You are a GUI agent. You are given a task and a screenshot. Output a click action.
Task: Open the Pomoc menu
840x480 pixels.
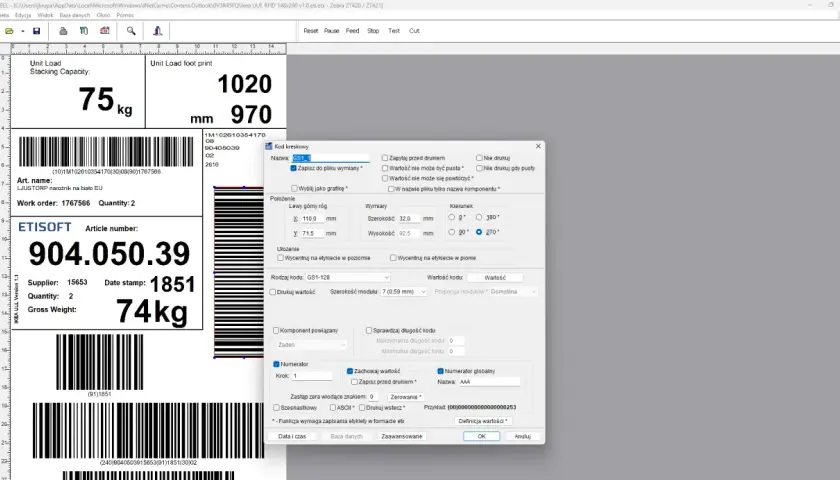(125, 15)
